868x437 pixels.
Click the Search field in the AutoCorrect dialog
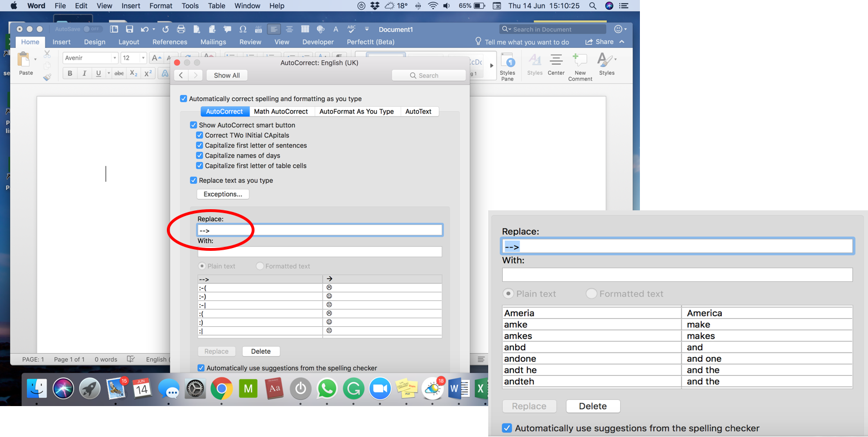428,75
